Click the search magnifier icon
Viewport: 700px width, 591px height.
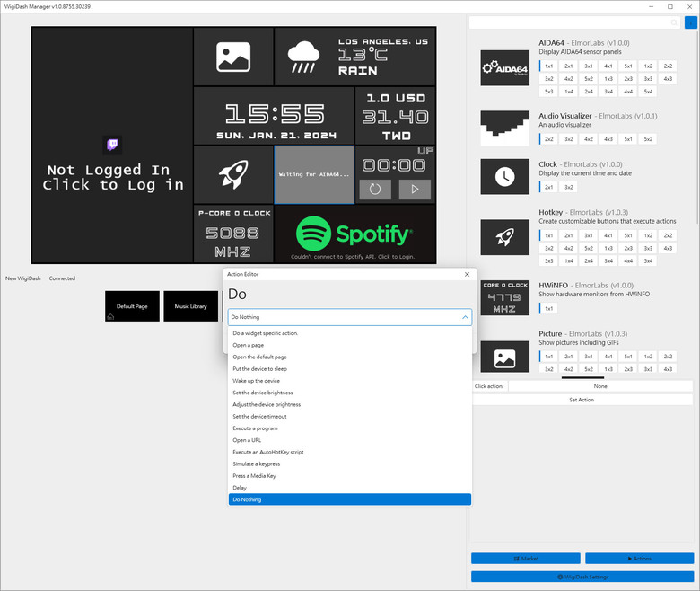click(674, 22)
